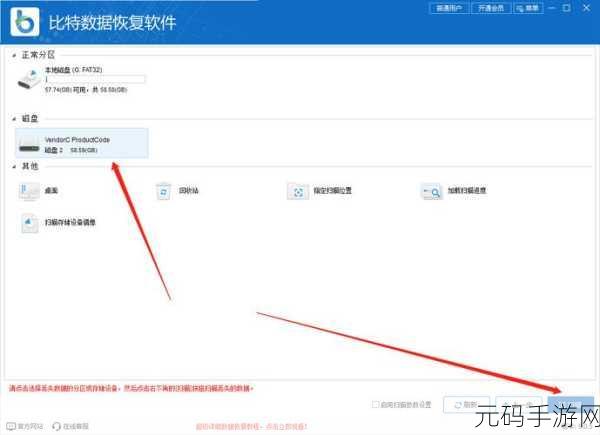600x435 pixels.
Task: Click the refresh (刷新) button
Action: click(466, 404)
